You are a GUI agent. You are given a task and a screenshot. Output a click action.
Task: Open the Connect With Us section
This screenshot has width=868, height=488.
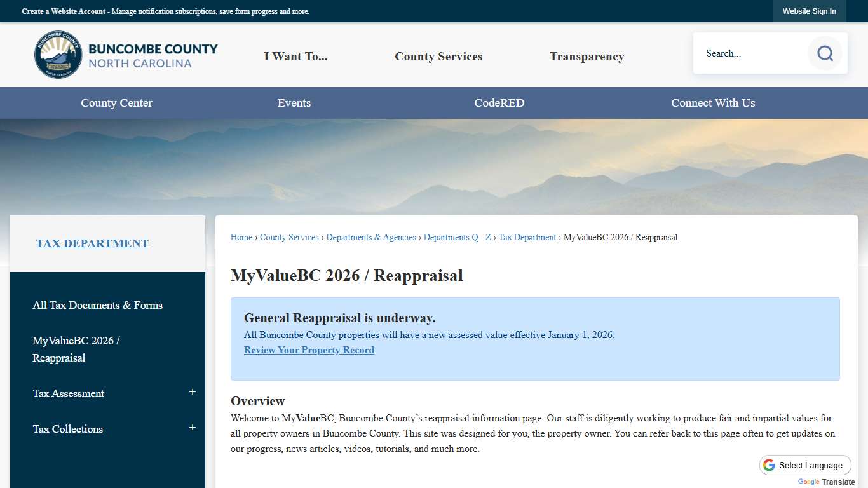pos(713,102)
